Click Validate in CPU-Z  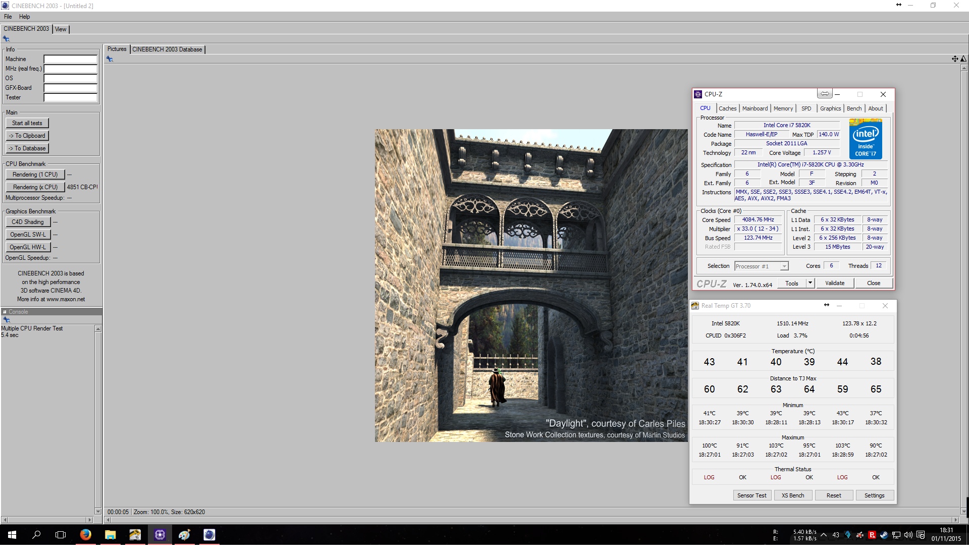[835, 283]
